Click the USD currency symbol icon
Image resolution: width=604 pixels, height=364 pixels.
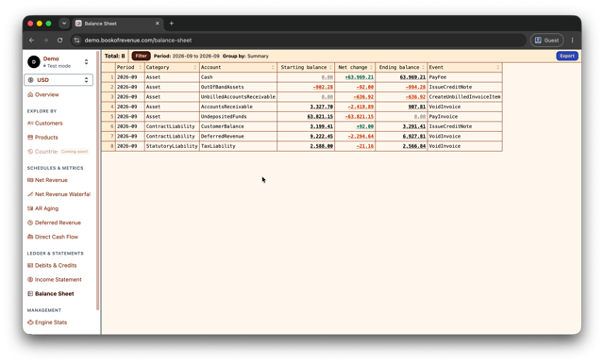click(x=31, y=80)
